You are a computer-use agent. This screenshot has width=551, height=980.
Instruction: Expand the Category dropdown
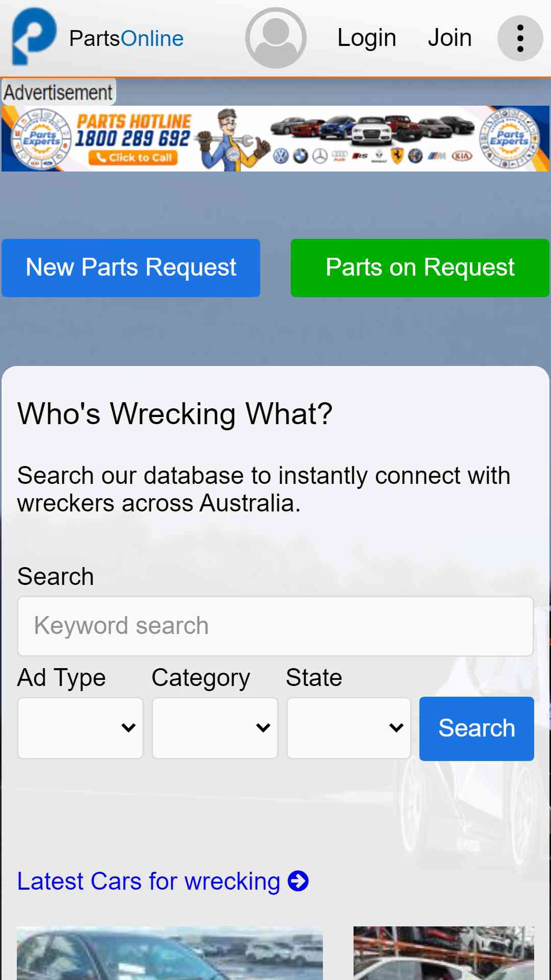pyautogui.click(x=215, y=728)
